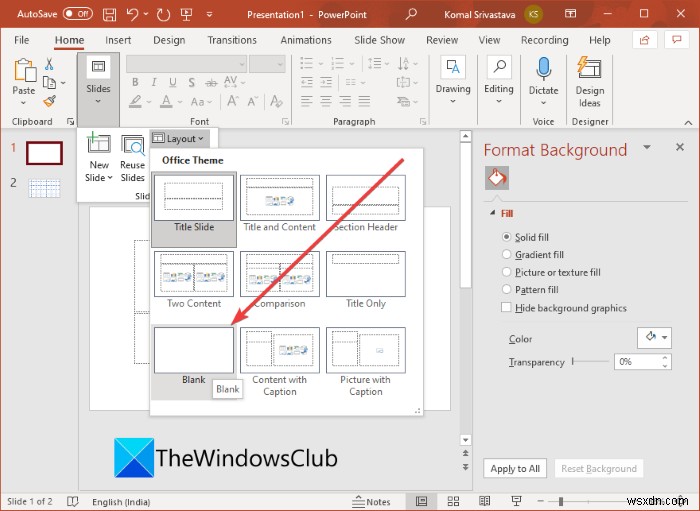The height and width of the screenshot is (511, 700).
Task: Click the Dictate microphone icon
Action: [x=543, y=69]
